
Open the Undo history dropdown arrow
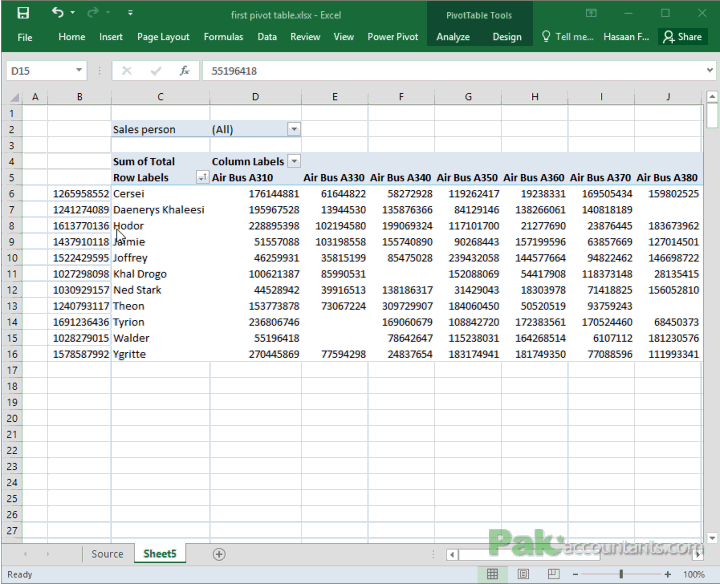[73, 13]
